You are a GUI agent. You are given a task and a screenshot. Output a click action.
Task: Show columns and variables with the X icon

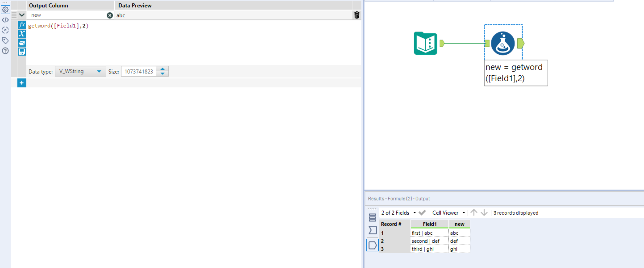(21, 34)
